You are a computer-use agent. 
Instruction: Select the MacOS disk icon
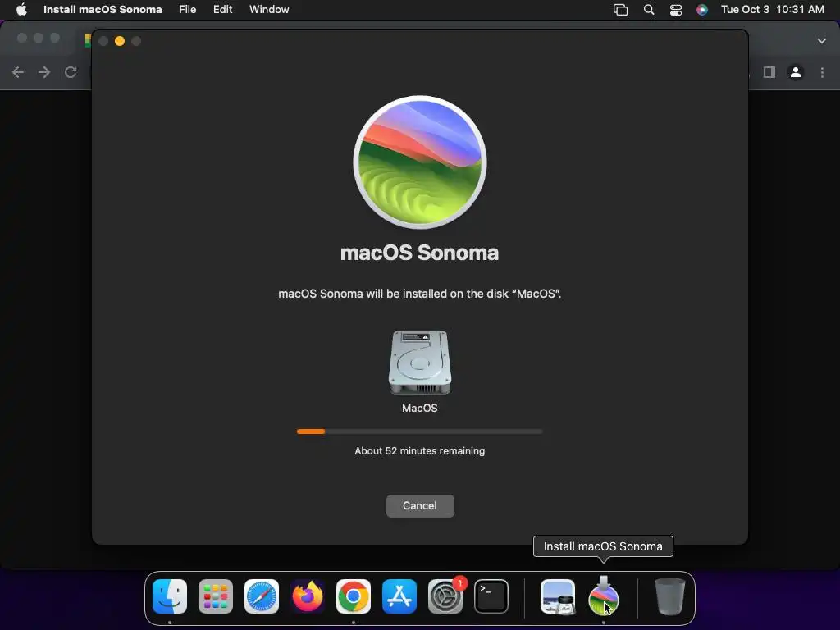pos(419,363)
